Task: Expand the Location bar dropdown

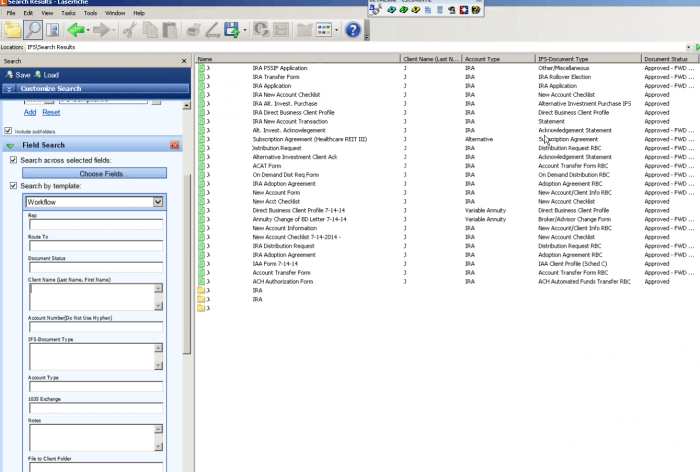Action: [688, 47]
